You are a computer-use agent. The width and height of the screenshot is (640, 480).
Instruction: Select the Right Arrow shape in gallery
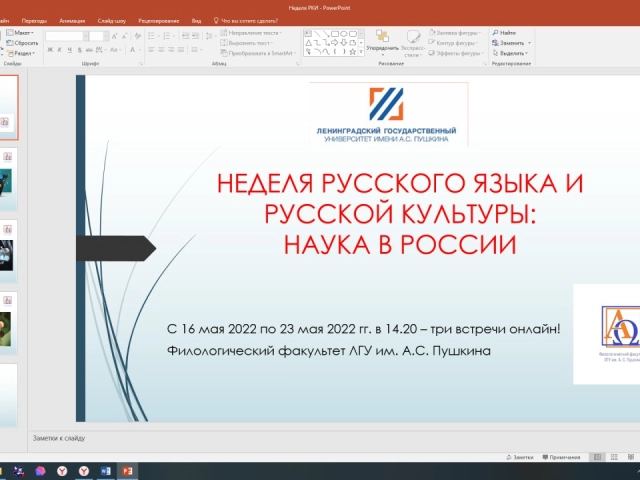335,42
